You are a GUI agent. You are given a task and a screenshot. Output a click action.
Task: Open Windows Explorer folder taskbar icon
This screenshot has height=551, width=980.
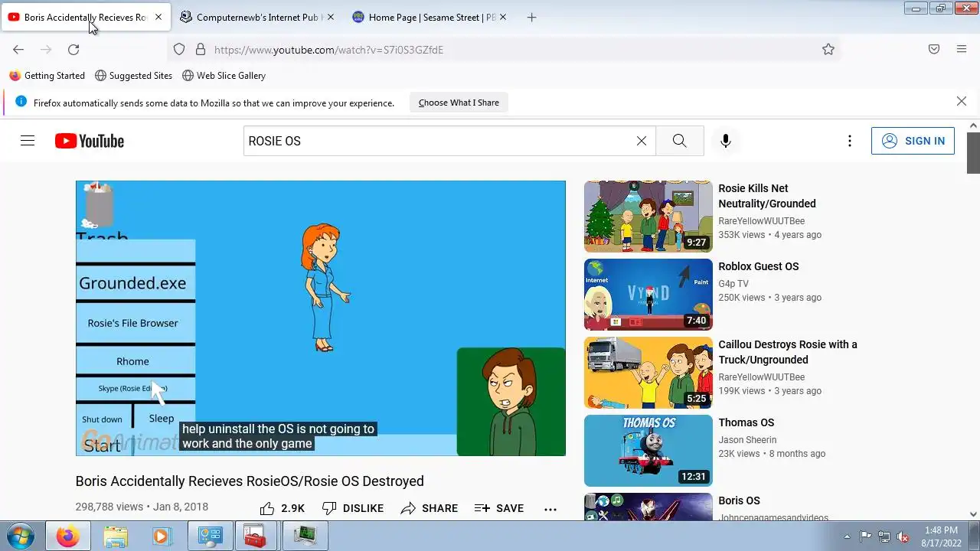pyautogui.click(x=115, y=536)
